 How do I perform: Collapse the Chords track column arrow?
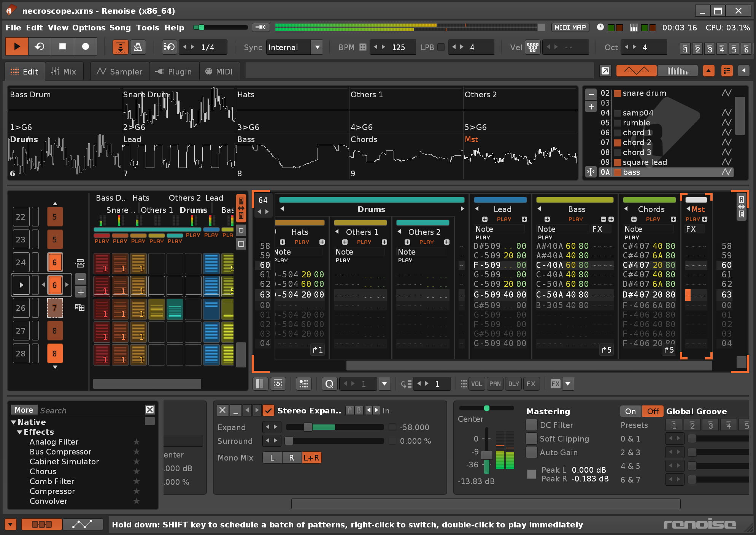[626, 209]
